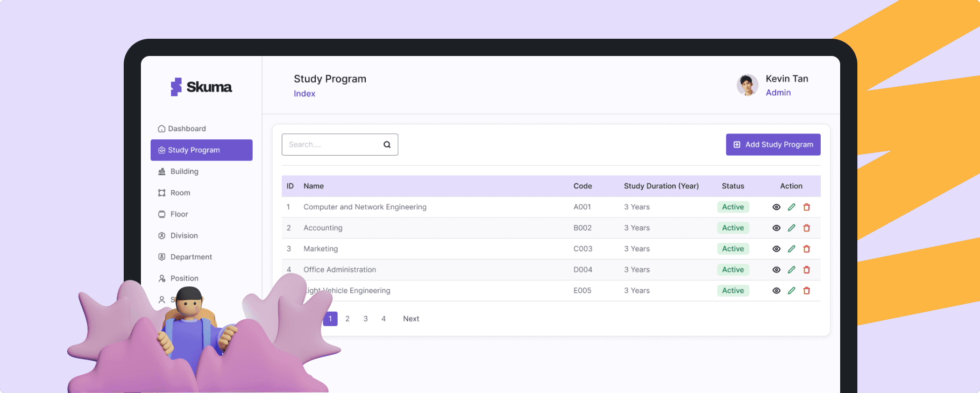Viewport: 980px width, 393px height.
Task: Open Kevin Tan profile avatar
Action: click(x=748, y=85)
